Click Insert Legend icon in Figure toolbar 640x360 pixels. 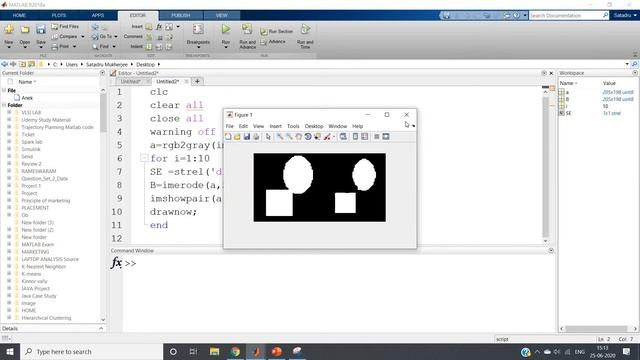[364, 137]
